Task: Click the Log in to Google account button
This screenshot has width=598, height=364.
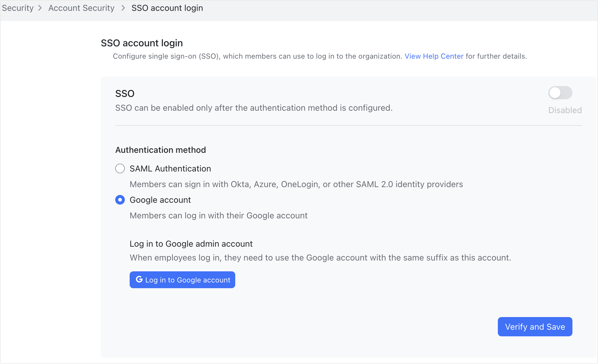Action: point(182,279)
